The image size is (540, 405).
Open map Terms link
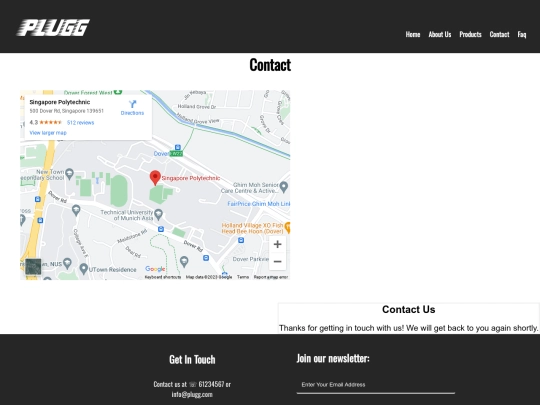click(x=243, y=277)
